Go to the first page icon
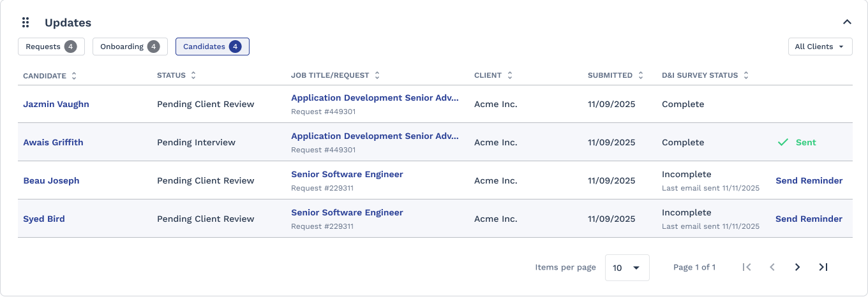The height and width of the screenshot is (297, 868). [x=747, y=267]
